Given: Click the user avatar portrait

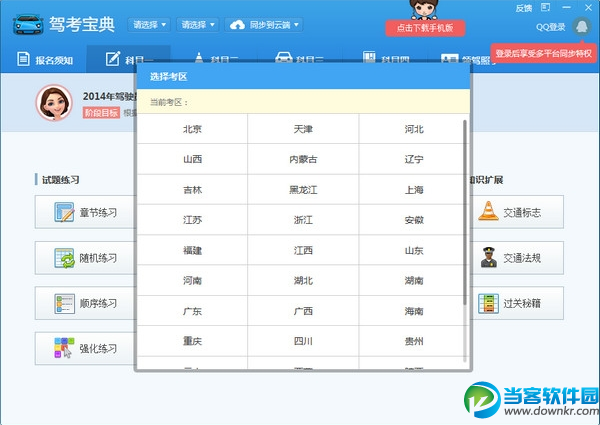Looking at the screenshot, I should (54, 103).
